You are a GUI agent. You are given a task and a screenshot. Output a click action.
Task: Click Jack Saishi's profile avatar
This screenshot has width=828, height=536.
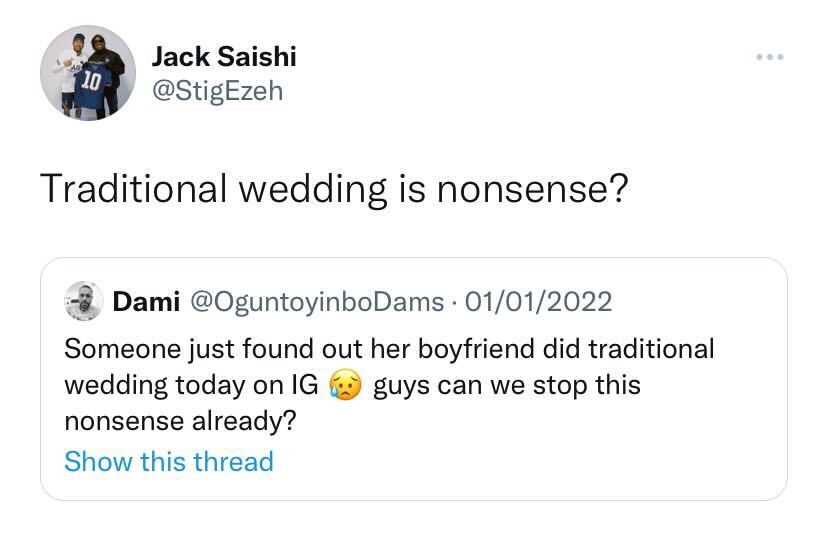[88, 73]
